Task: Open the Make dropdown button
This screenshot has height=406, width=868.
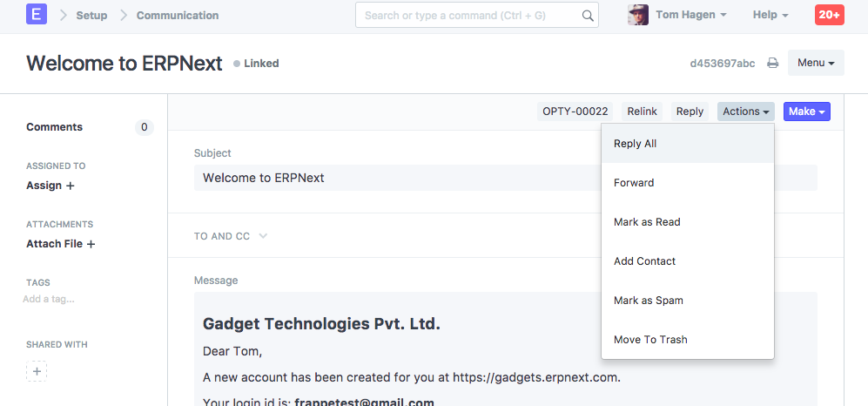Action: click(x=806, y=112)
